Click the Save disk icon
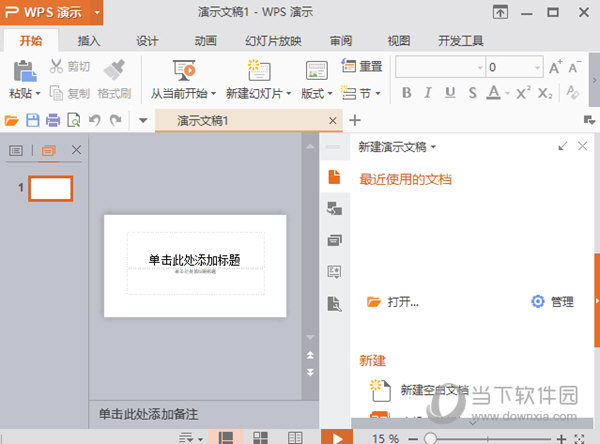Screen dimensions: 600x444 click(x=33, y=121)
